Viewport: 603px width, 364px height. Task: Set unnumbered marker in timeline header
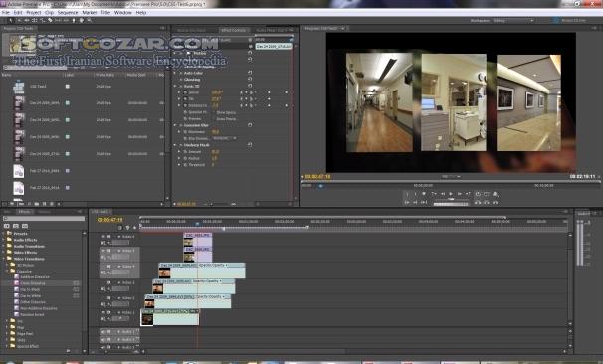tap(134, 228)
